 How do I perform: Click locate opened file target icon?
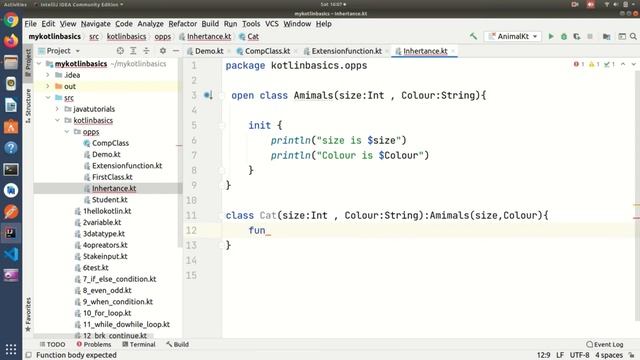pos(120,51)
